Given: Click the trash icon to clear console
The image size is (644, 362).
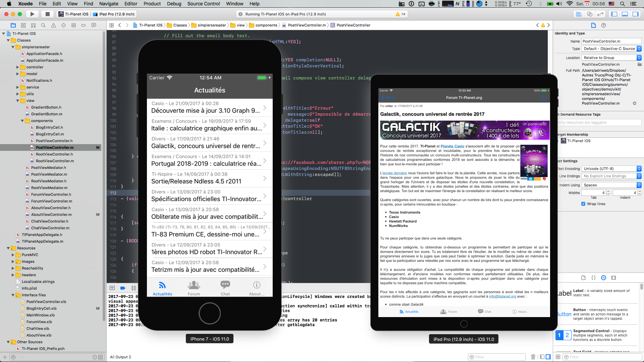Looking at the screenshot, I should coord(533,357).
